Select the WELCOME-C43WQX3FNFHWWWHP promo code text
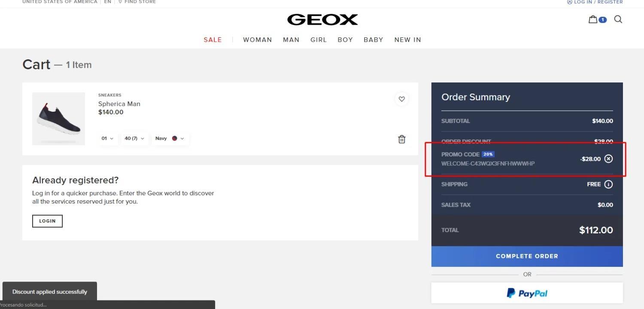 (488, 164)
